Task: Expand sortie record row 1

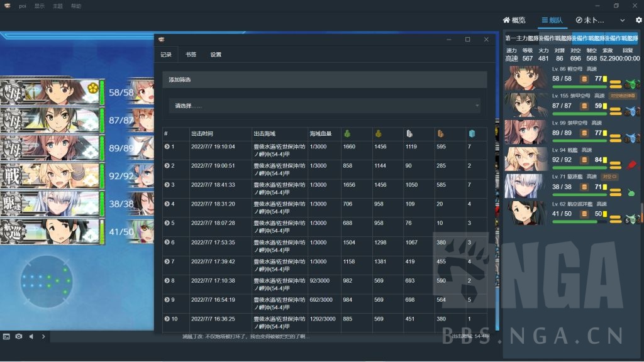Action: point(167,146)
